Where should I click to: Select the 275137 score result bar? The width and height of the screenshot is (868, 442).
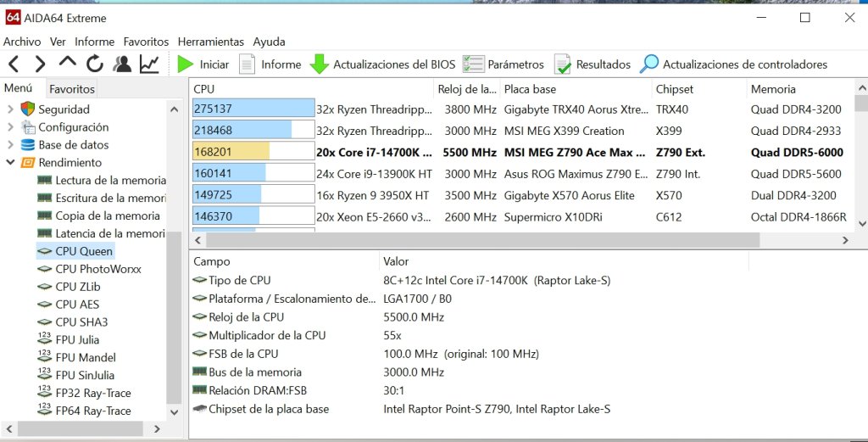coord(253,109)
